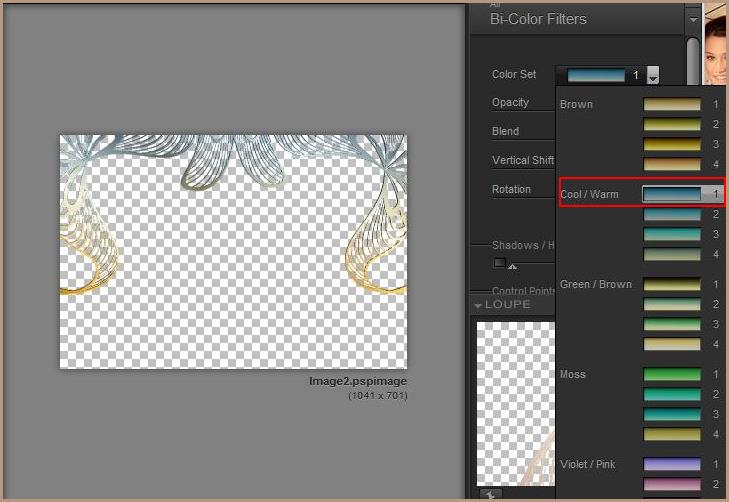The height and width of the screenshot is (502, 729).
Task: Choose Green / Brown color set 1
Action: (x=671, y=284)
